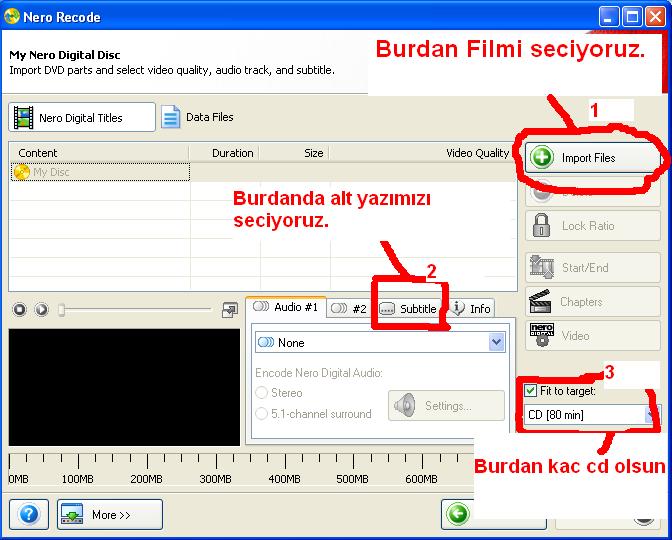Click the Lock Ratio padlock button
The height and width of the screenshot is (540, 672).
pos(593,225)
